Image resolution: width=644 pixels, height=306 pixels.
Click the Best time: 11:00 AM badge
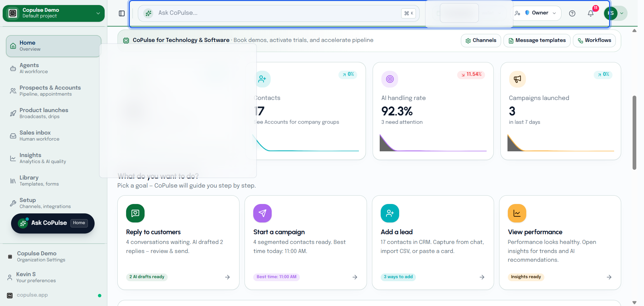pos(276,277)
